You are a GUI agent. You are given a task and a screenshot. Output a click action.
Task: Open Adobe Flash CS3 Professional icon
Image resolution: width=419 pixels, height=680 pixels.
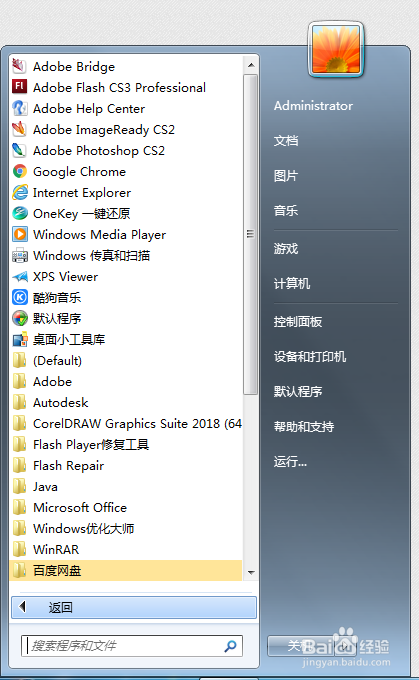tap(20, 87)
